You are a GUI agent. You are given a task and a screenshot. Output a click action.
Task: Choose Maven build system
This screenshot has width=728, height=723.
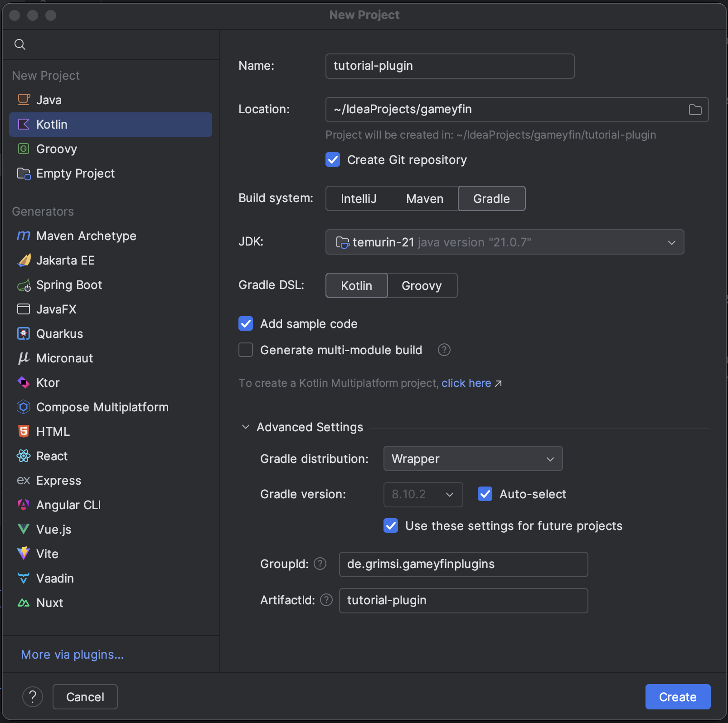[425, 198]
